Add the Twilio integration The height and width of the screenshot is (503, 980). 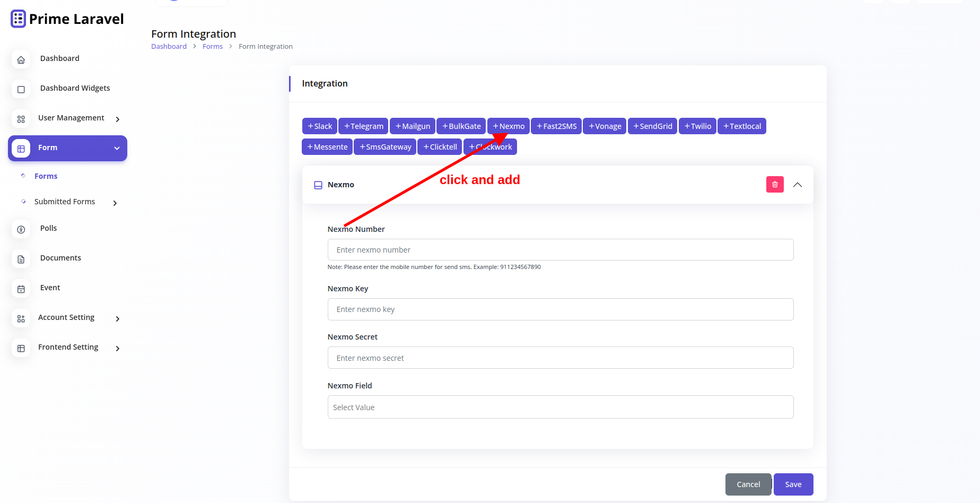point(697,126)
